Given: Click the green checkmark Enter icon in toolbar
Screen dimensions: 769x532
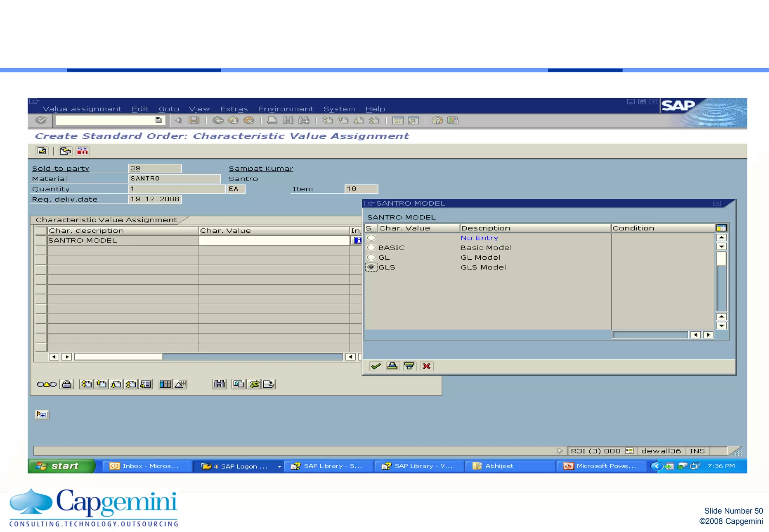Looking at the screenshot, I should click(x=41, y=120).
